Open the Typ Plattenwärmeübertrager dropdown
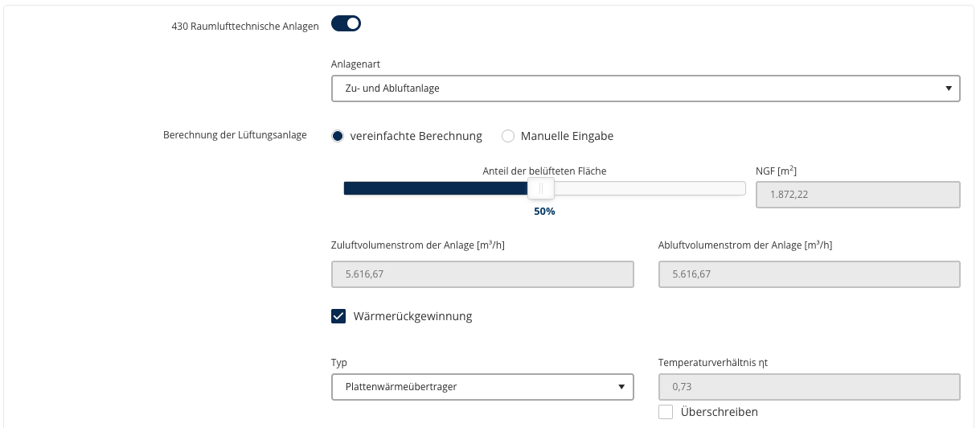The height and width of the screenshot is (428, 980). point(482,387)
